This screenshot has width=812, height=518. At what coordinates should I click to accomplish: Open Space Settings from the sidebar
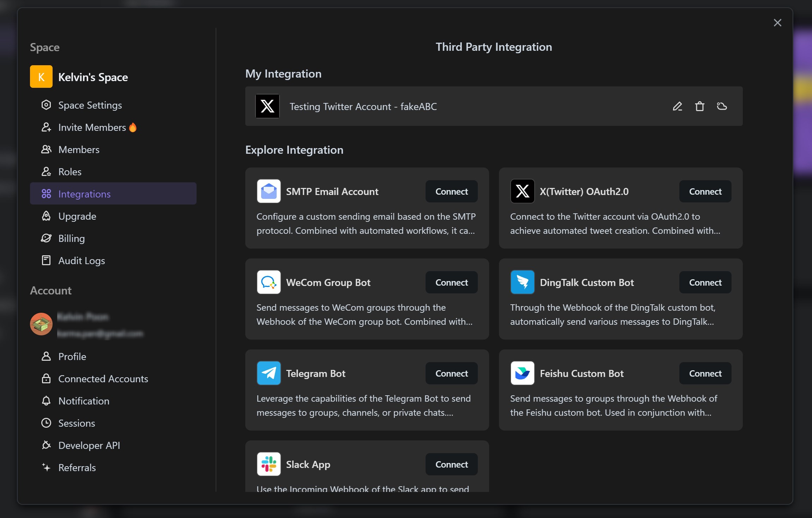[x=90, y=105]
